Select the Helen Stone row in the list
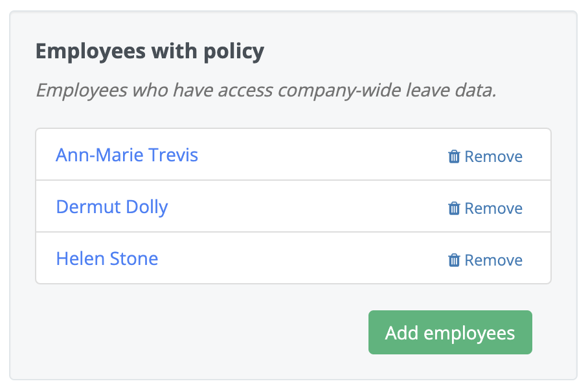This screenshot has width=588, height=390. (x=291, y=258)
